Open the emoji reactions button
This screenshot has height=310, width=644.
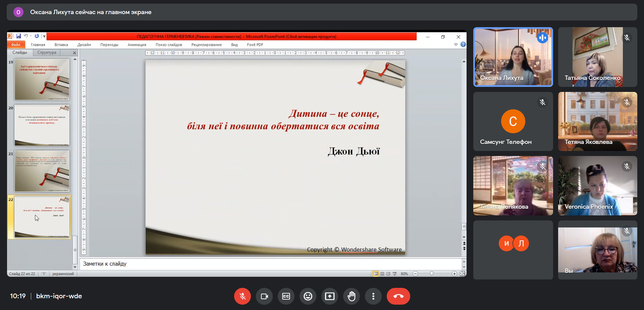(308, 296)
